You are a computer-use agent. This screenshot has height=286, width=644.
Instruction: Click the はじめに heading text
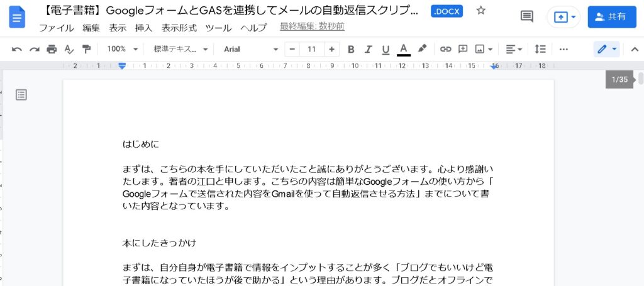click(140, 144)
